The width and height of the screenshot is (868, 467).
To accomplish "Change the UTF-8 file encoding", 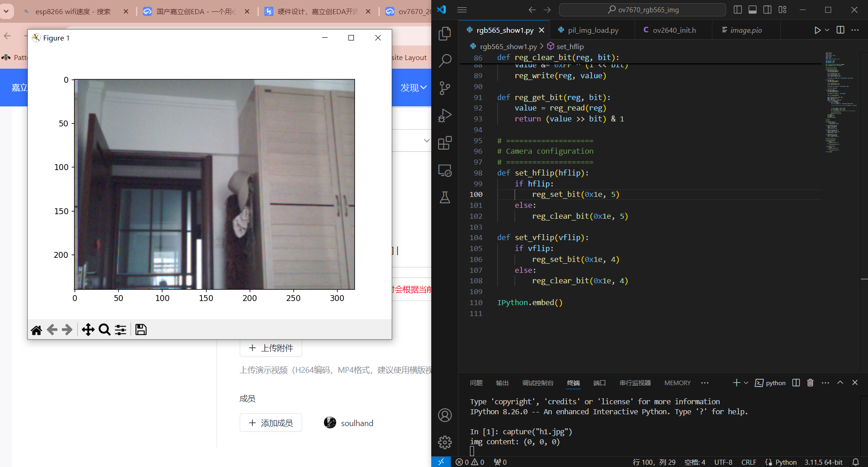I will pos(723,462).
